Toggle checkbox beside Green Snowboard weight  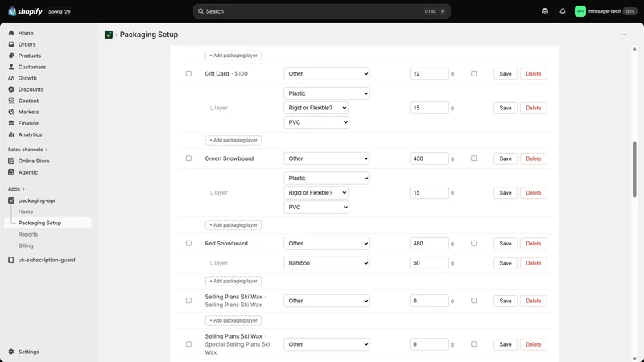coord(473,158)
